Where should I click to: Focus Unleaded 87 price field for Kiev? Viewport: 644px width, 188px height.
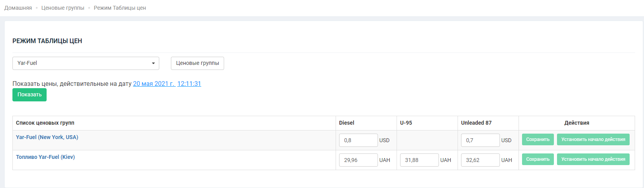(x=480, y=160)
